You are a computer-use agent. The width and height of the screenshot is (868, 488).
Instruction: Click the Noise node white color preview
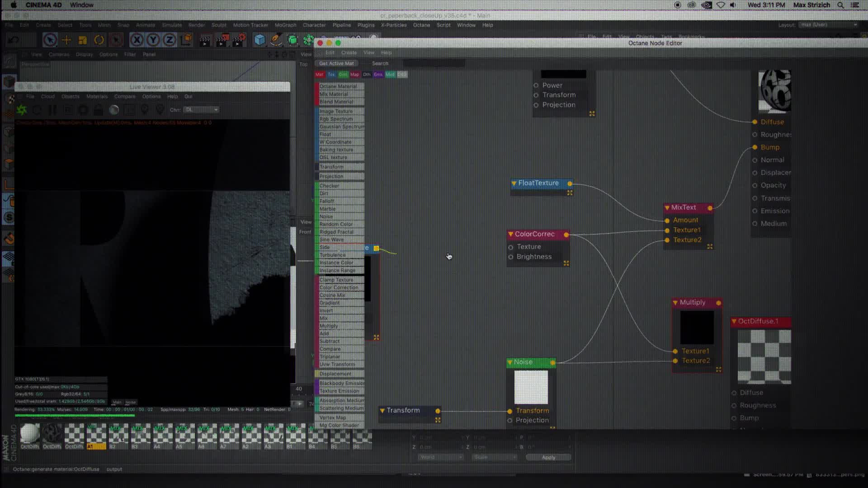coord(531,387)
